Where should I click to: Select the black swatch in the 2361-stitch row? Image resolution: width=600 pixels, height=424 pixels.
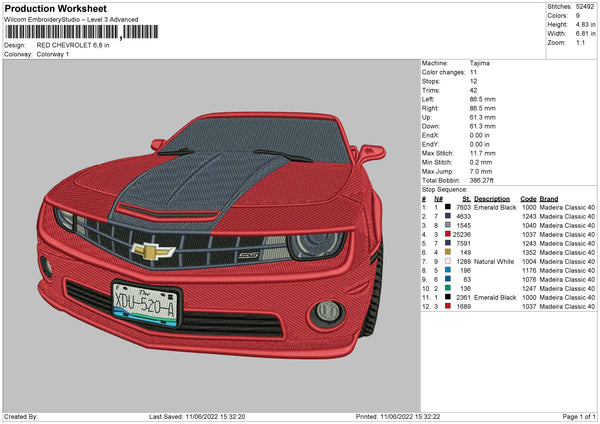pyautogui.click(x=448, y=297)
